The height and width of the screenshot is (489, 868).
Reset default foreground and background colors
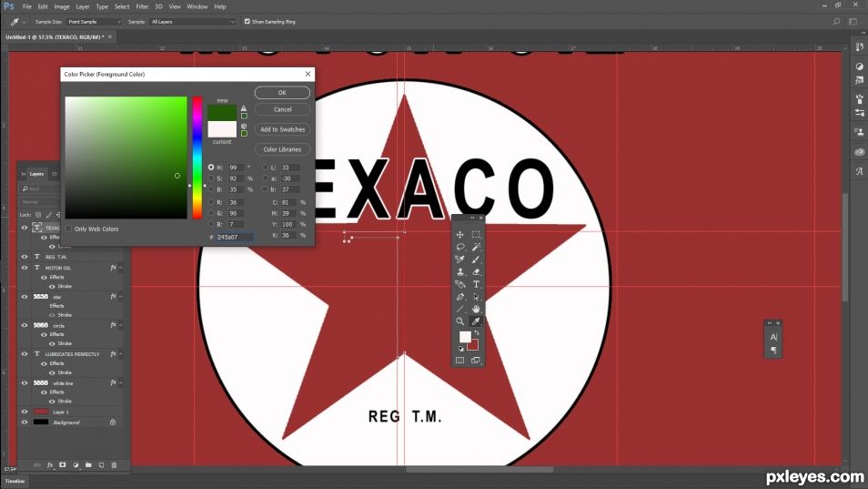click(x=460, y=349)
